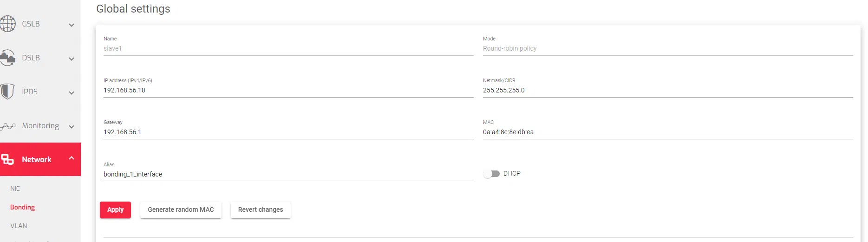Viewport: 868px width, 242px height.
Task: Click the Monitoring graph icon
Action: [x=8, y=126]
